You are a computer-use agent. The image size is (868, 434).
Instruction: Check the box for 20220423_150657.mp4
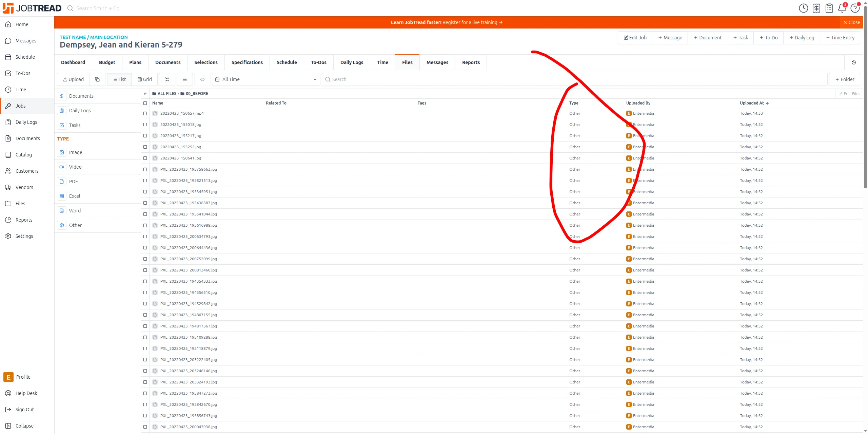coord(145,113)
